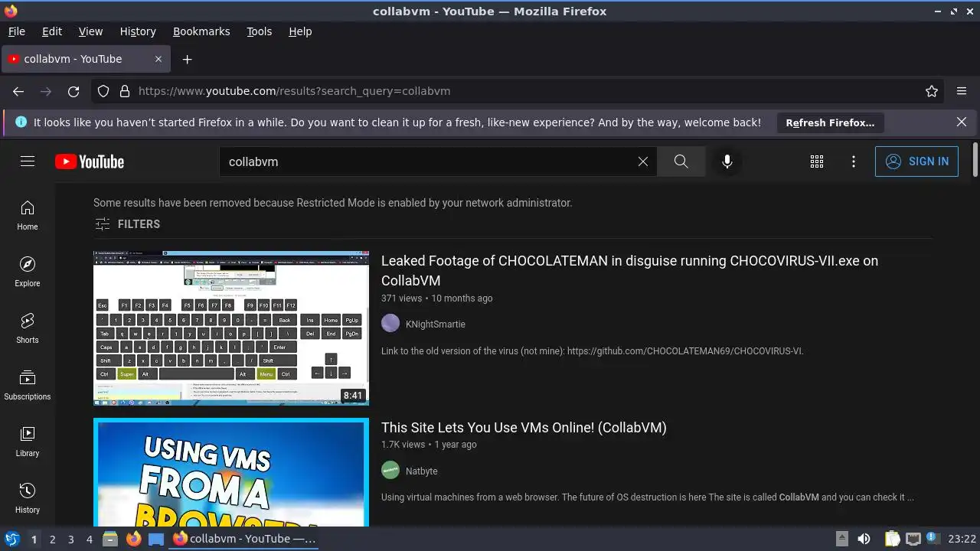Screen dimensions: 980x551
Task: Open the clipboard manager tray icon
Action: click(893, 539)
